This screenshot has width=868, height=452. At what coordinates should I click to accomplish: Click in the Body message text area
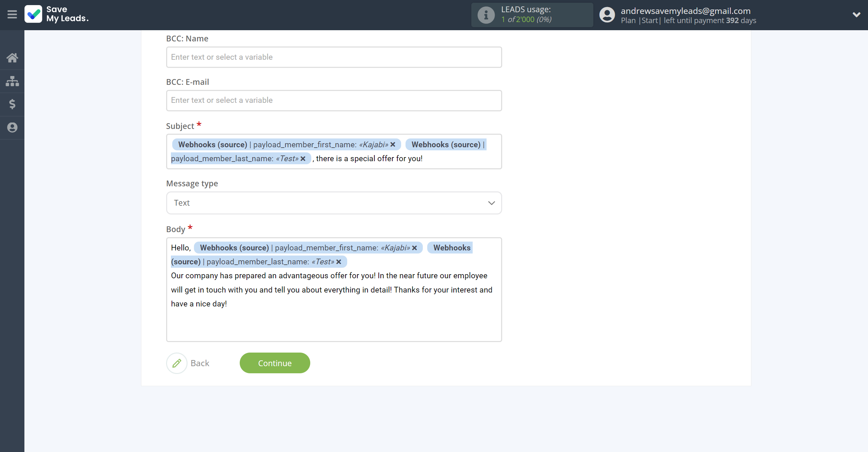click(x=334, y=289)
